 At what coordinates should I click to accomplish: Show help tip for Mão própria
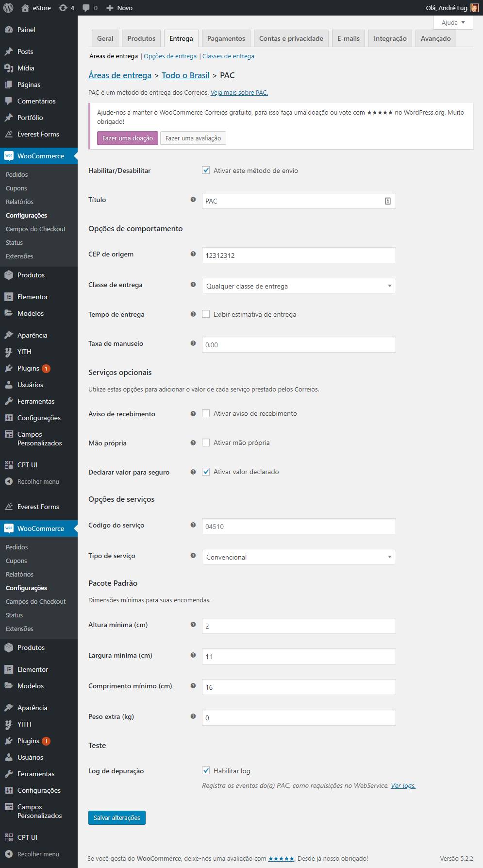click(x=193, y=443)
